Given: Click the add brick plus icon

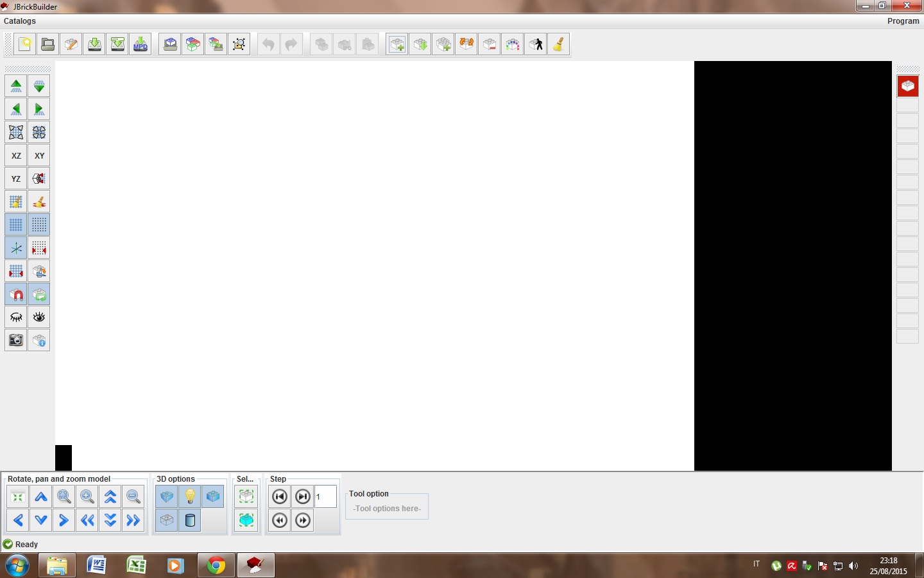Looking at the screenshot, I should [397, 44].
